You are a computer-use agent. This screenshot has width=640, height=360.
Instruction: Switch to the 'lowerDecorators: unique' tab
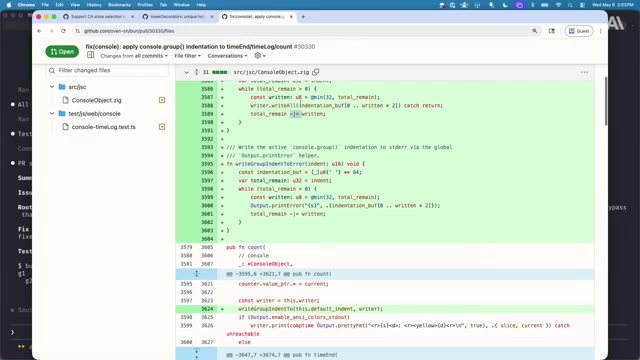pos(178,17)
